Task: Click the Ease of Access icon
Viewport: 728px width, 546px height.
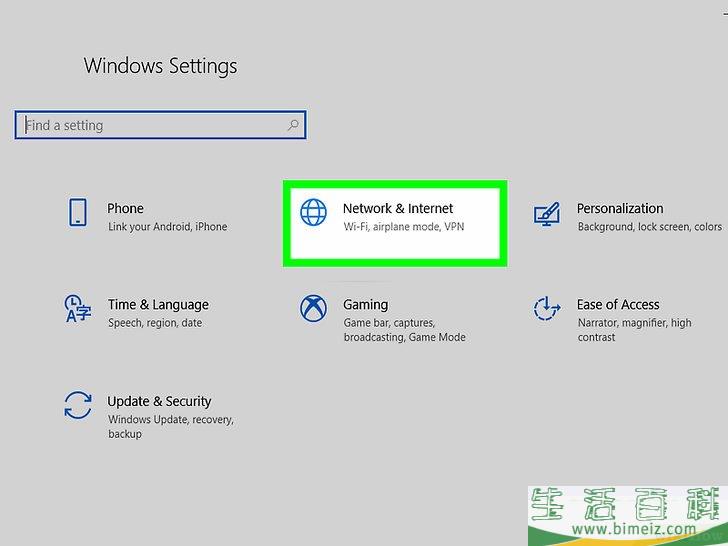Action: (x=546, y=308)
